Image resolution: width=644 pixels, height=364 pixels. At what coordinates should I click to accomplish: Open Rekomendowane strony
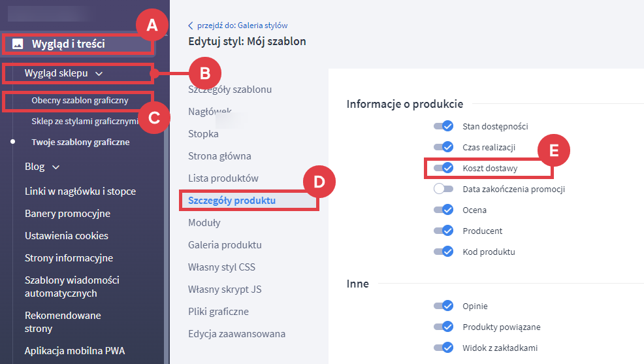coord(63,322)
